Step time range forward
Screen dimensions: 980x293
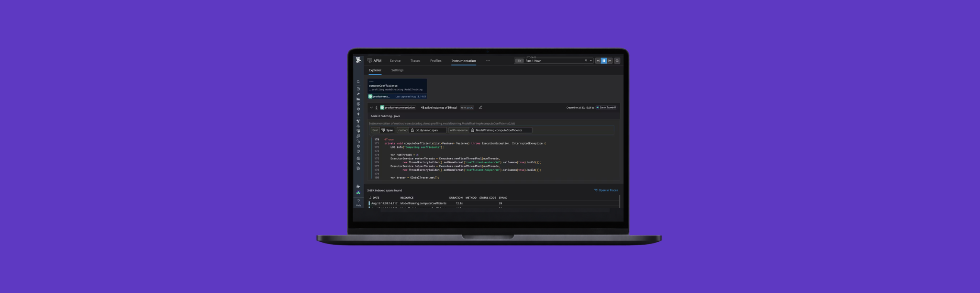610,61
